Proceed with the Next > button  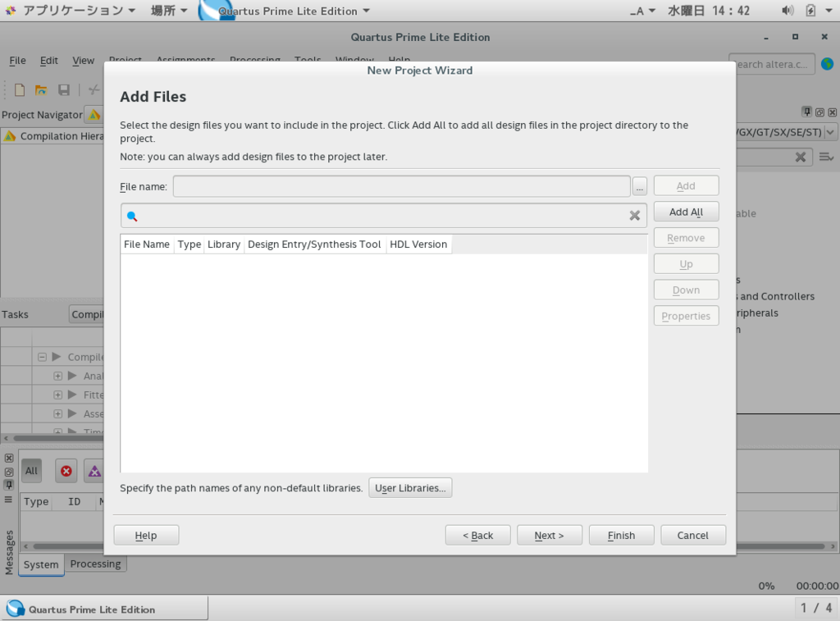point(550,535)
